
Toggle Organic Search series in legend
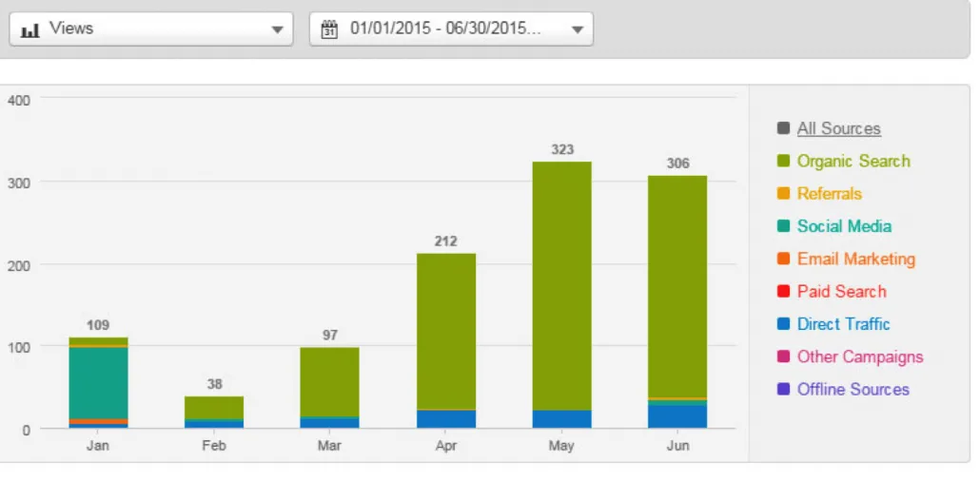pos(853,161)
